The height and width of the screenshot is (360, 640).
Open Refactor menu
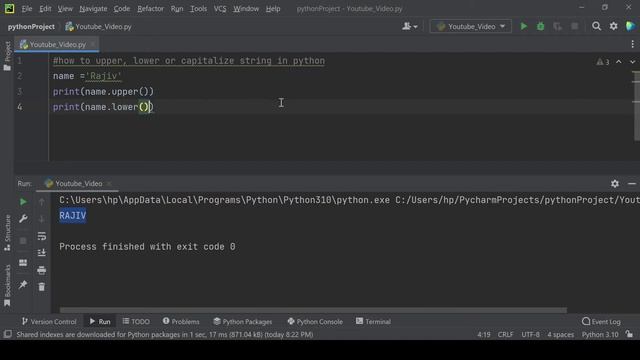tap(150, 9)
